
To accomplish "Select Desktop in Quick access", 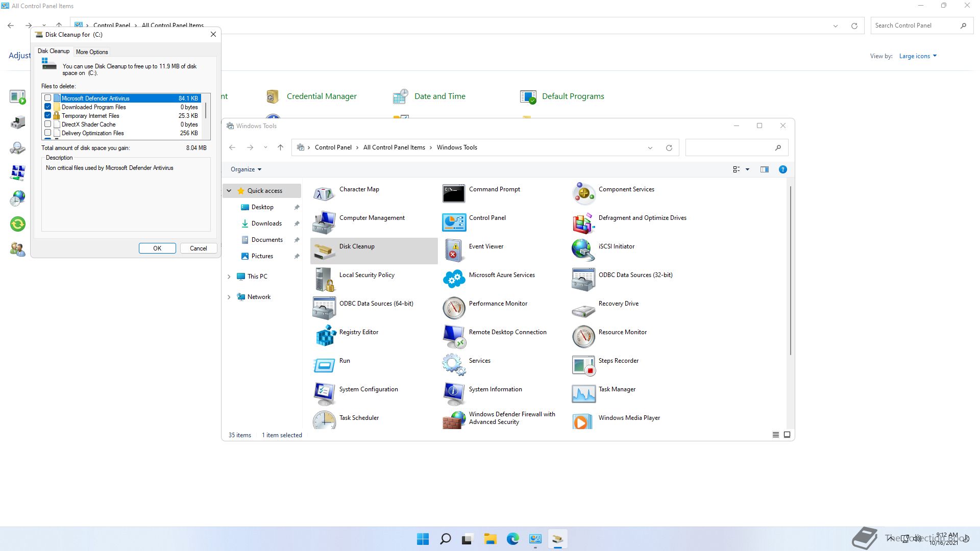I will point(262,207).
